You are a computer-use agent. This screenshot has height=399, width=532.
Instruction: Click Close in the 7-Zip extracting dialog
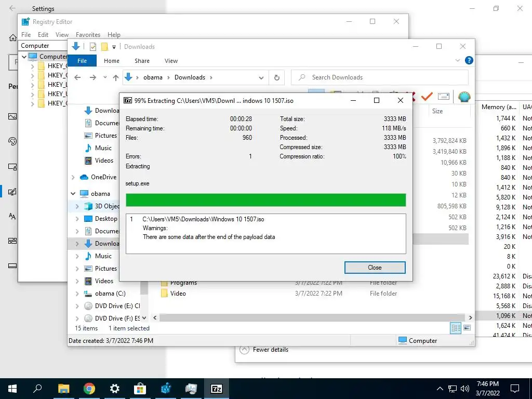pyautogui.click(x=375, y=268)
